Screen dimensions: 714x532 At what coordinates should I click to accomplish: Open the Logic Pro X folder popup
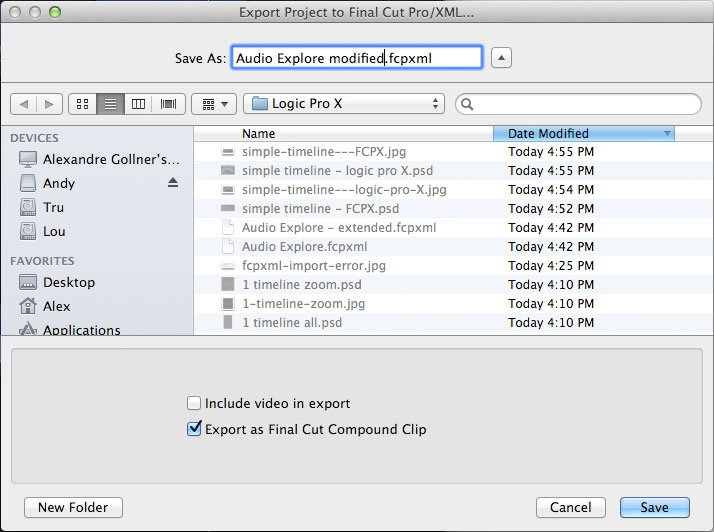click(346, 104)
